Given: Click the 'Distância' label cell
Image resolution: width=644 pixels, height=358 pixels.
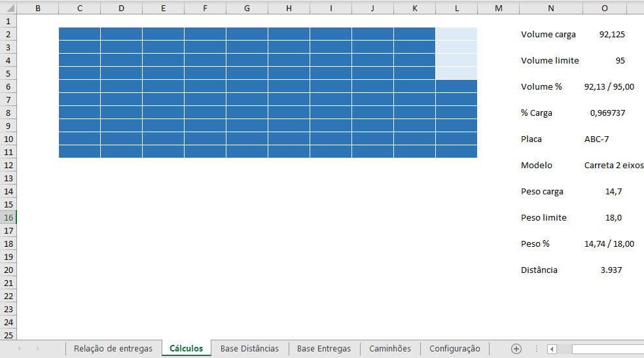Looking at the screenshot, I should point(539,270).
